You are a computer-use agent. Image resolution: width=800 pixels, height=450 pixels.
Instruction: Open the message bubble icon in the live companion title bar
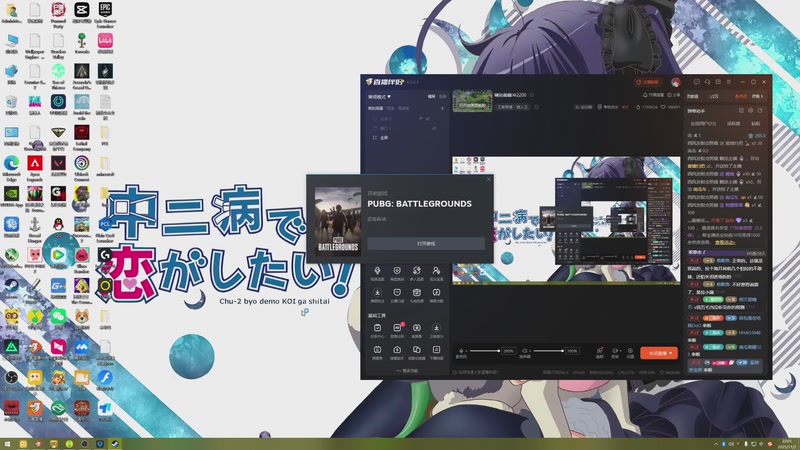[697, 82]
